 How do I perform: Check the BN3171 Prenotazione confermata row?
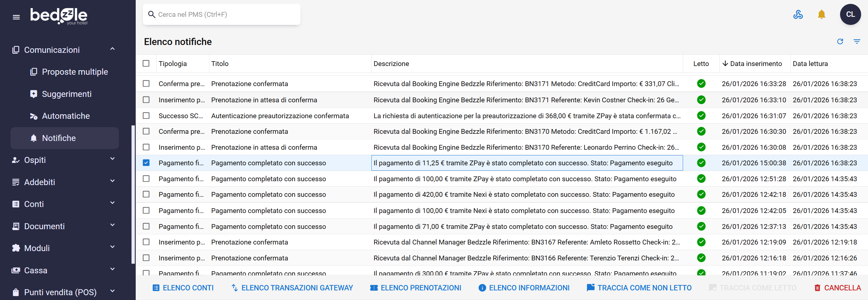pos(146,83)
